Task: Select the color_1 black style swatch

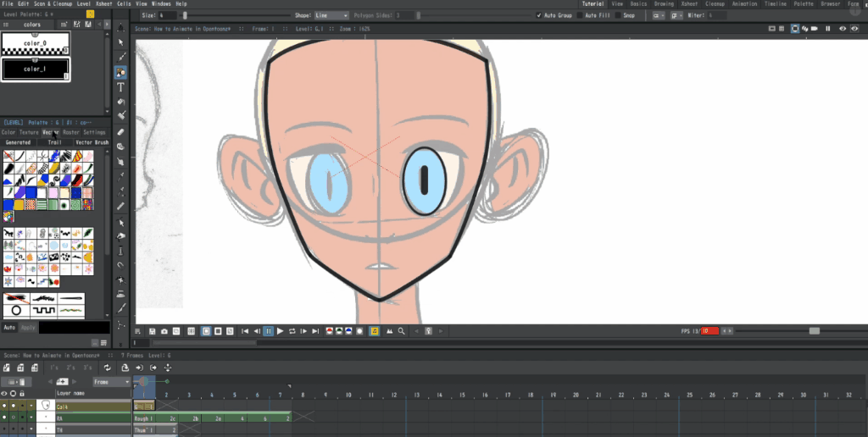Action: pos(36,69)
